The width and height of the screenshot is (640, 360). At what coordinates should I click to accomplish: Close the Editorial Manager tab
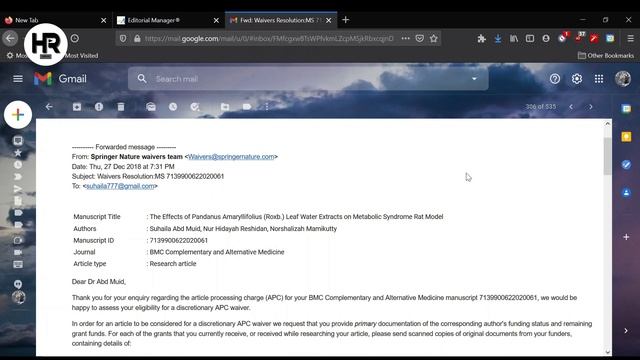216,20
